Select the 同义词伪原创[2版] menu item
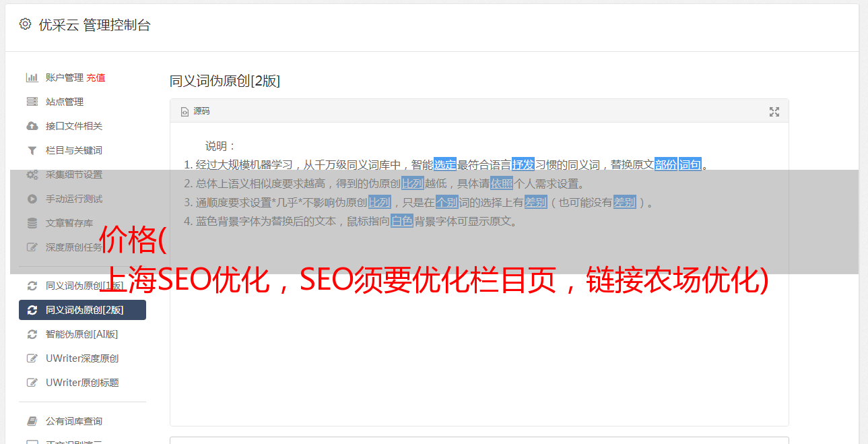868x444 pixels. (x=82, y=310)
